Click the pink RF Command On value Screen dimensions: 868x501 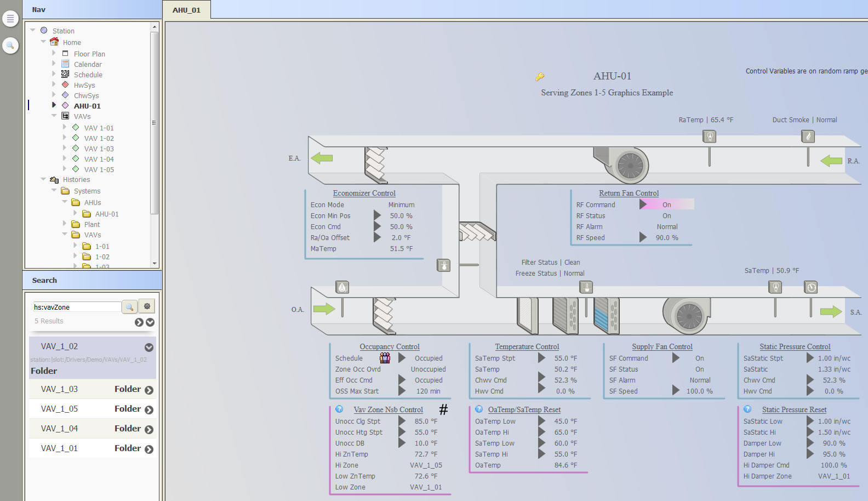(x=667, y=204)
